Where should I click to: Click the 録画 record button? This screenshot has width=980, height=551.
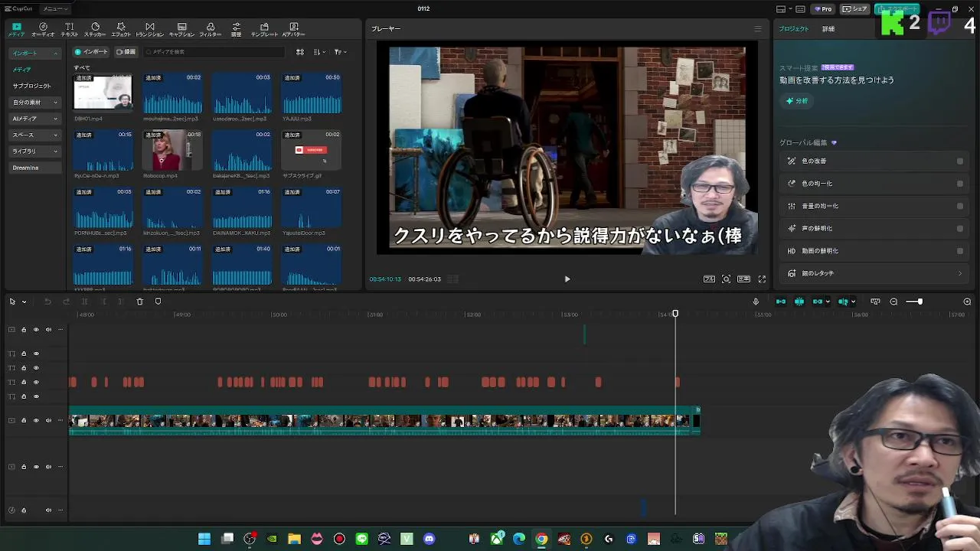[x=126, y=52]
